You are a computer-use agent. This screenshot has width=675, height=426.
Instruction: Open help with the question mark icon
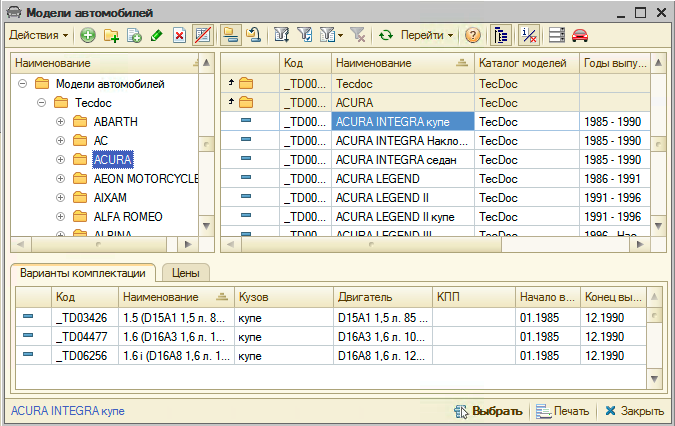(x=473, y=35)
